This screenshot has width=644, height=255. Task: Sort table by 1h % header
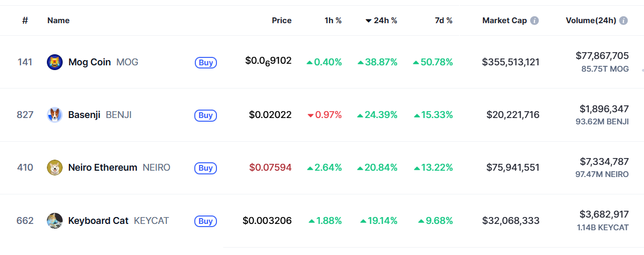tap(333, 21)
